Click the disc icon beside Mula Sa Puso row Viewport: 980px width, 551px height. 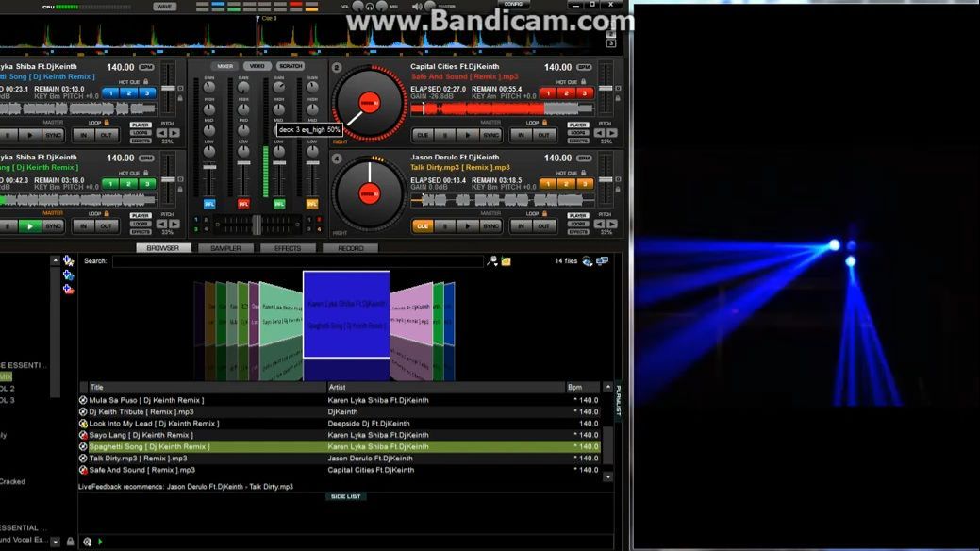[83, 400]
